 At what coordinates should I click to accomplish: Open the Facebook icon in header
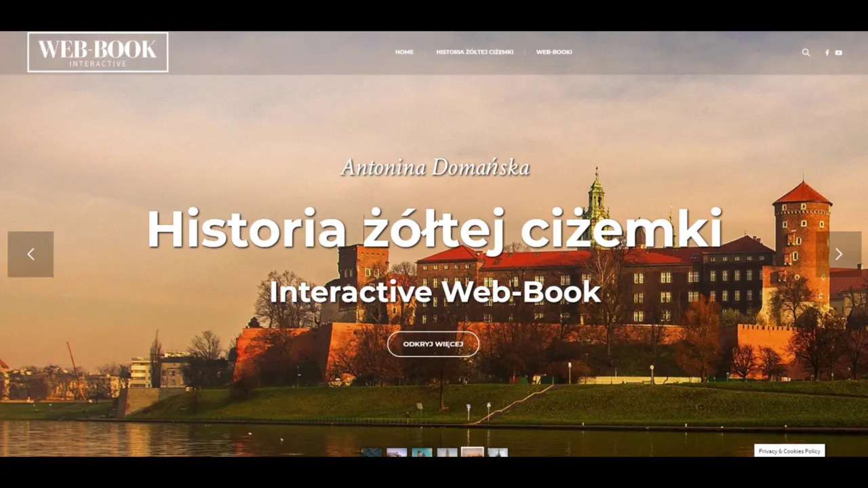(827, 53)
